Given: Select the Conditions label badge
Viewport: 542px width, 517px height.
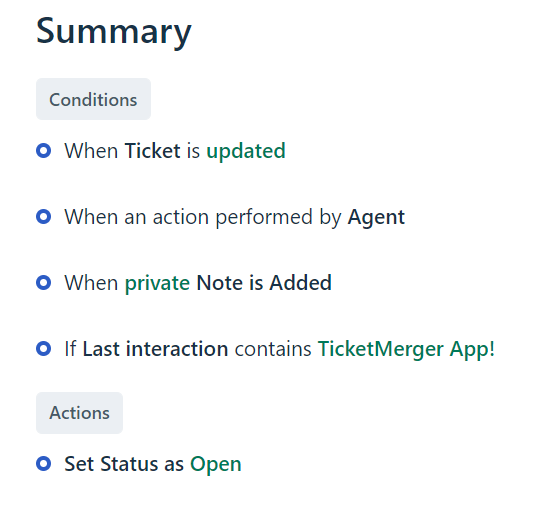Looking at the screenshot, I should tap(93, 99).
